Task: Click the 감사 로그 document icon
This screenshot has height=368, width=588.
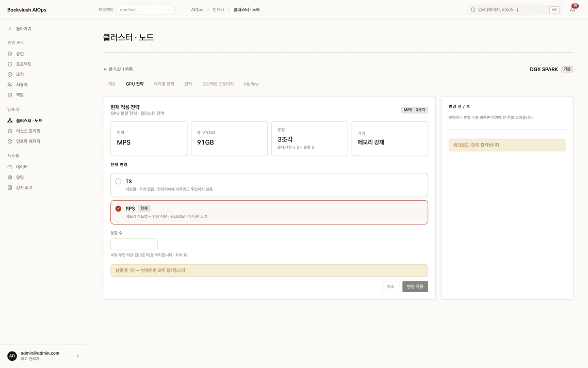Action: pos(10,187)
